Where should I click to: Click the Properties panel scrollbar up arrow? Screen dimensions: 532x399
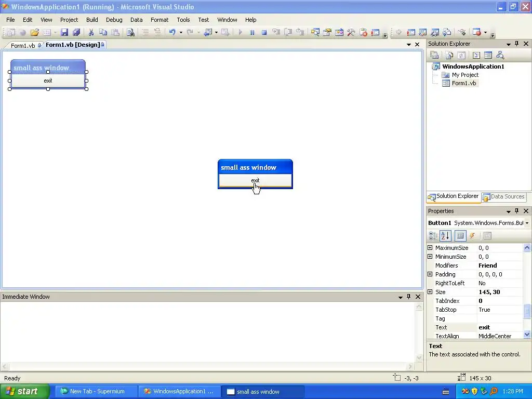coord(527,247)
